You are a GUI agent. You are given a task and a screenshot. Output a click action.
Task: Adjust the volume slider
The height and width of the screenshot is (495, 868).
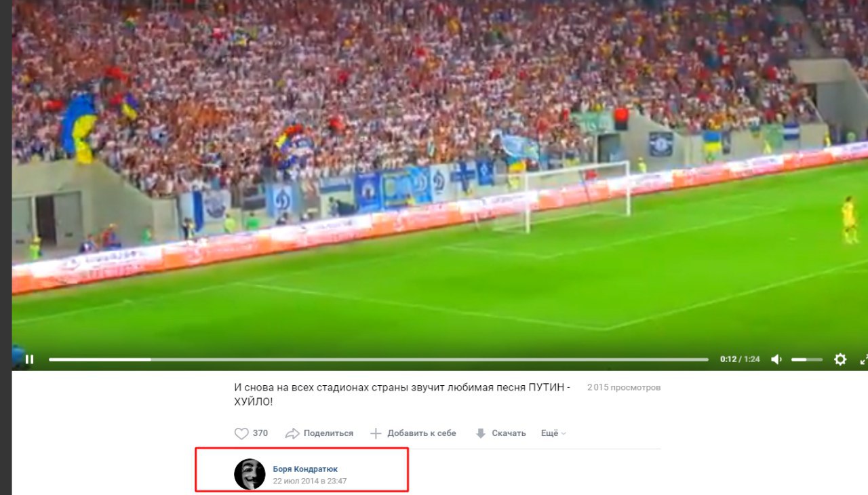point(807,359)
